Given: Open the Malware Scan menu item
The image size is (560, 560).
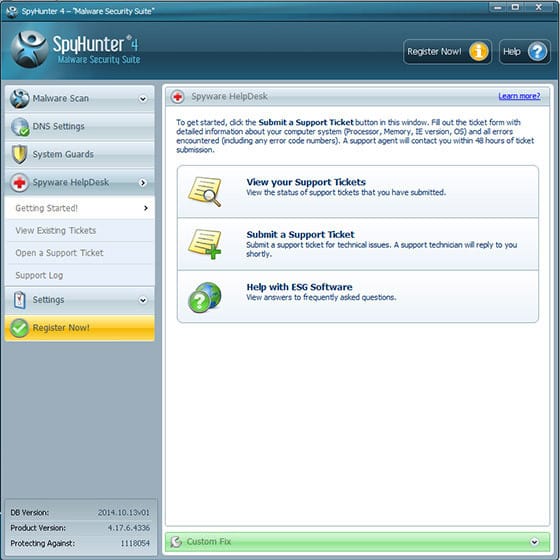Looking at the screenshot, I should pyautogui.click(x=80, y=99).
